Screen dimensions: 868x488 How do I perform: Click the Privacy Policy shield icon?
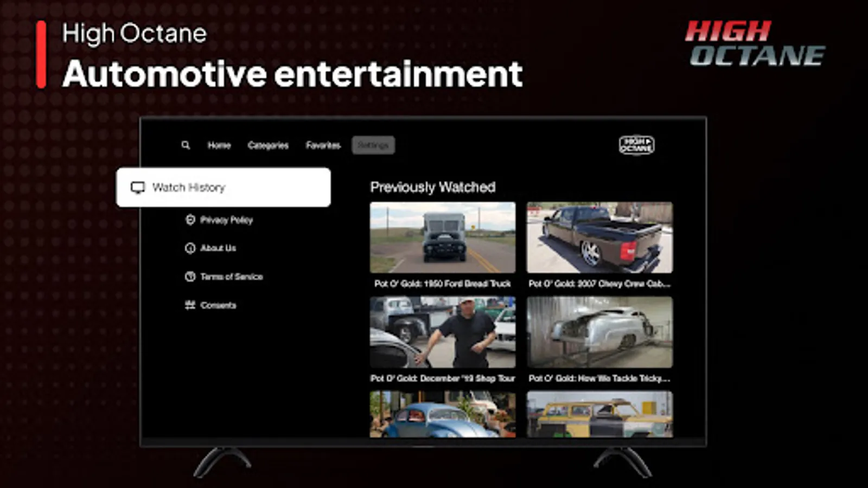tap(190, 220)
